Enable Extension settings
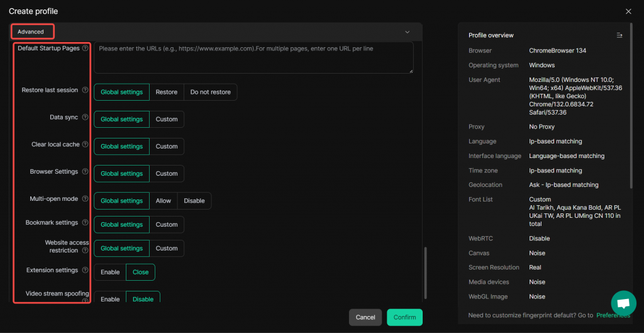Screen dimensions: 644x333 point(110,272)
